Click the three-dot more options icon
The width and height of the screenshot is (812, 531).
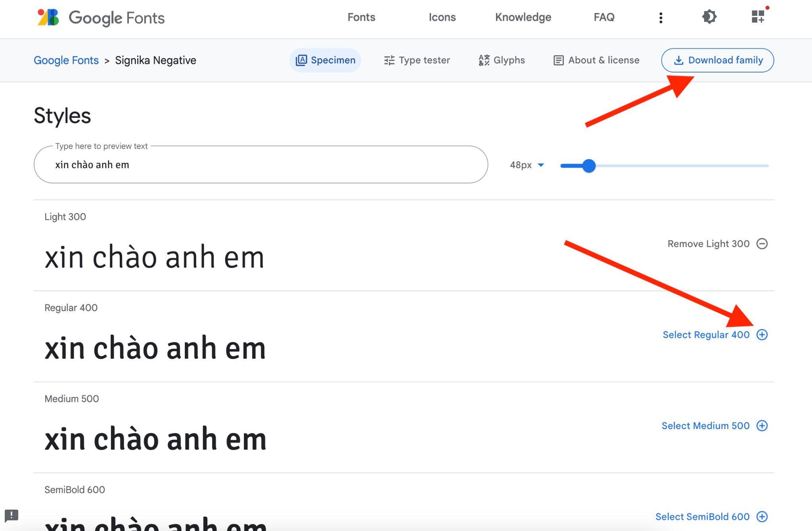tap(660, 17)
